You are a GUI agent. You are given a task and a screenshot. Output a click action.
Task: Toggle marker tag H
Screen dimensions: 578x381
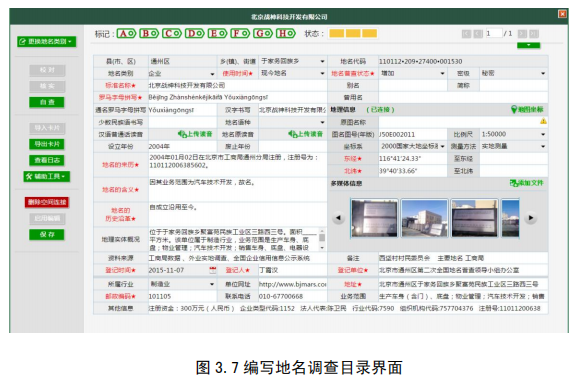pos(286,34)
